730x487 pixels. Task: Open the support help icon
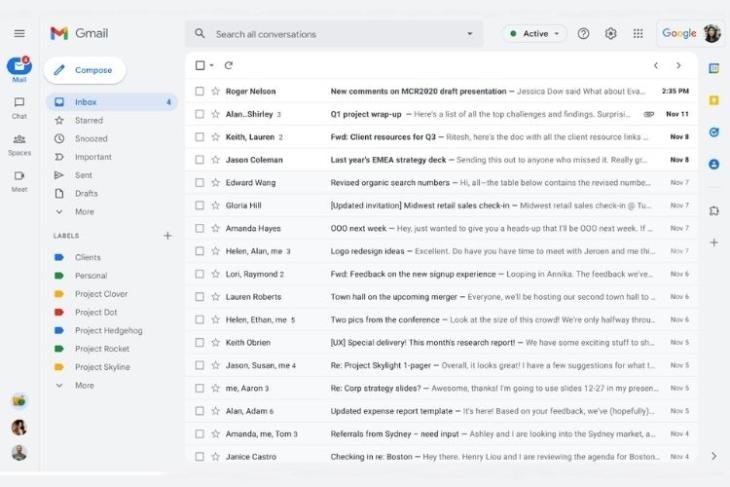click(584, 33)
